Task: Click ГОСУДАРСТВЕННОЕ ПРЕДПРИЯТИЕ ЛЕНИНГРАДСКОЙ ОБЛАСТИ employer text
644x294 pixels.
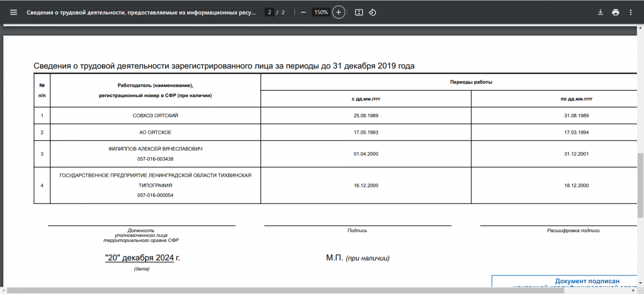Action: point(155,175)
